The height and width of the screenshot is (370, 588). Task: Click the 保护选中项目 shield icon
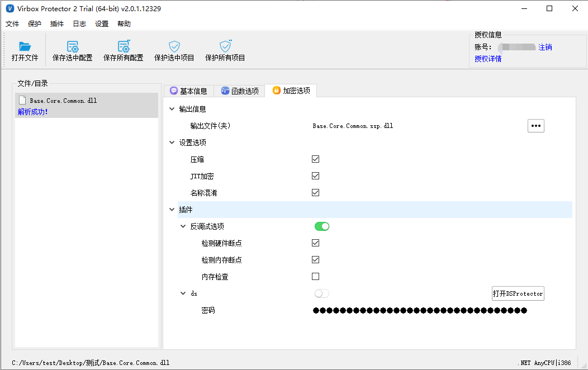[174, 46]
